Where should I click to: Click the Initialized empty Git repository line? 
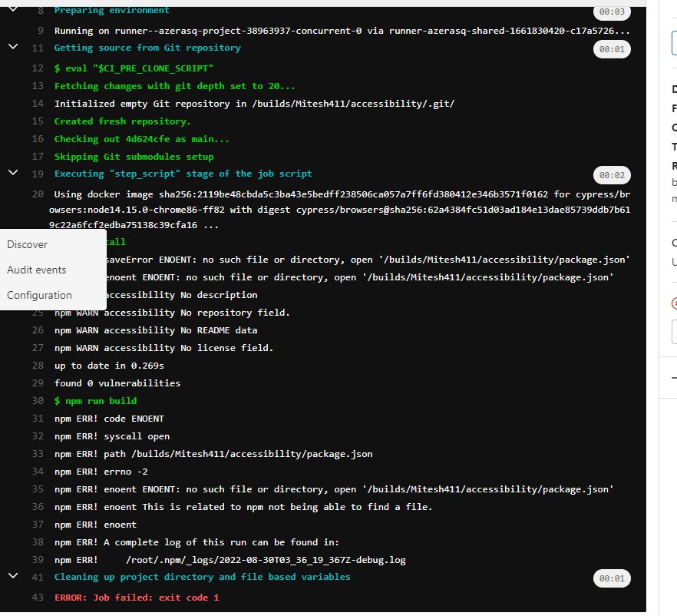[254, 104]
